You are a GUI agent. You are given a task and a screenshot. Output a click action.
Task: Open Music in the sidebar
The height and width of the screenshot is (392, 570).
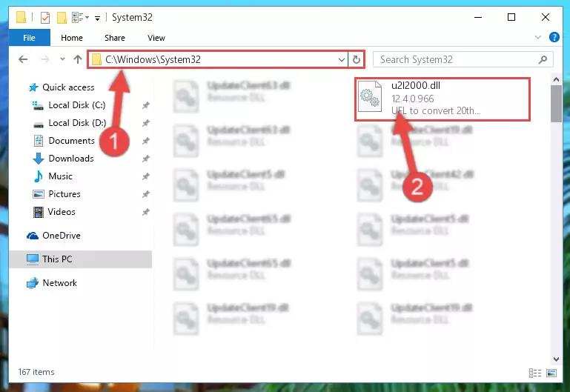pos(60,176)
